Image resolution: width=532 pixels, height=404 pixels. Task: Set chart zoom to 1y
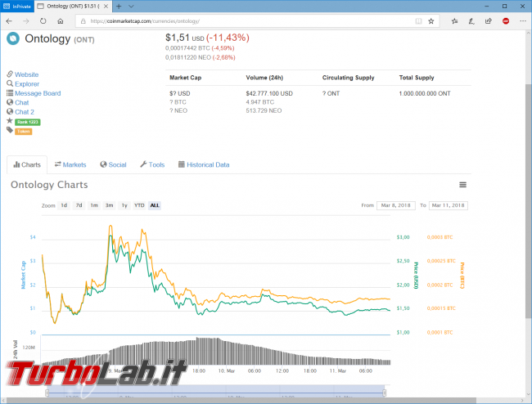124,205
